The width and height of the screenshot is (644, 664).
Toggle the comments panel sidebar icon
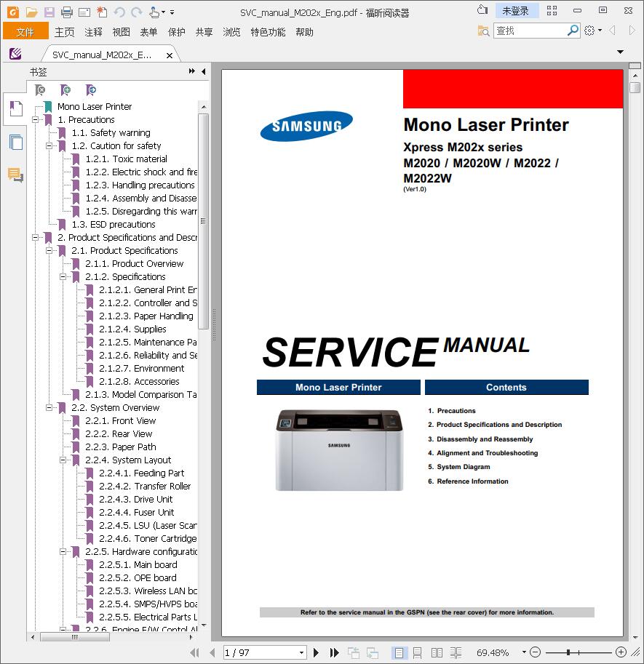(x=16, y=175)
